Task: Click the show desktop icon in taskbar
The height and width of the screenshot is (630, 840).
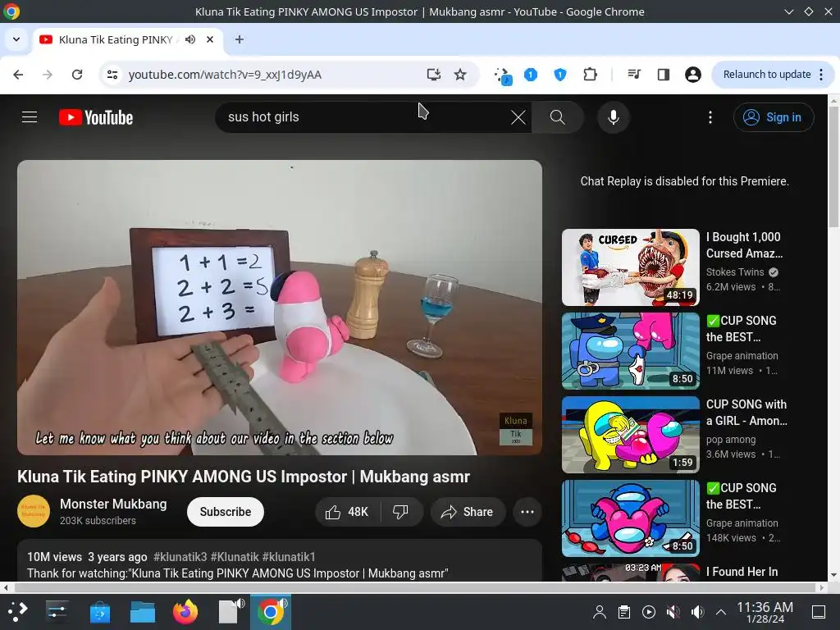Action: [819, 612]
